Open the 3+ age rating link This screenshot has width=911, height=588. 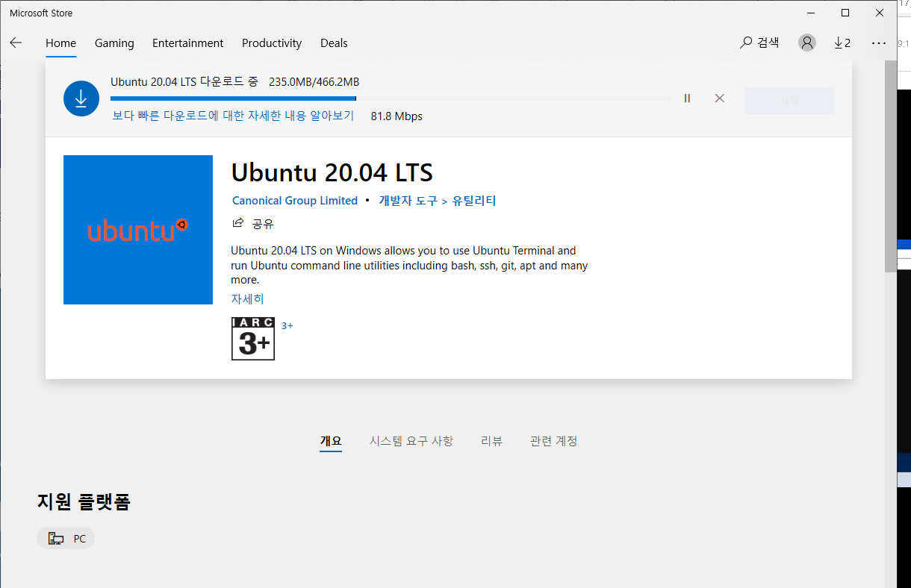[287, 325]
